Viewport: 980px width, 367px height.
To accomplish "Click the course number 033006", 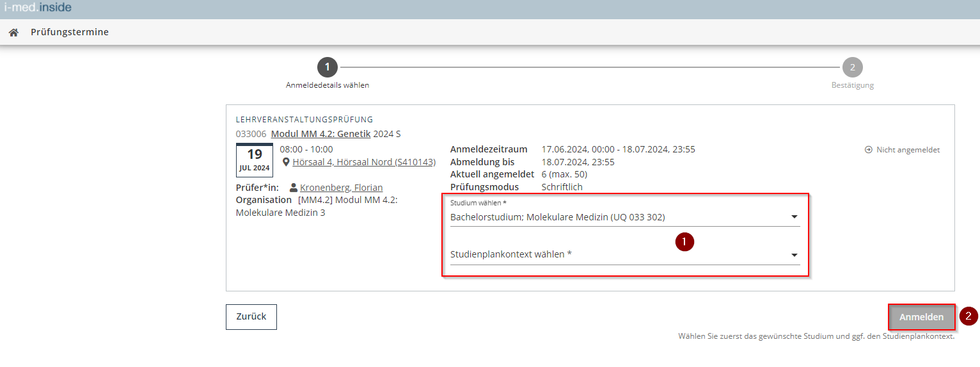I will (251, 134).
